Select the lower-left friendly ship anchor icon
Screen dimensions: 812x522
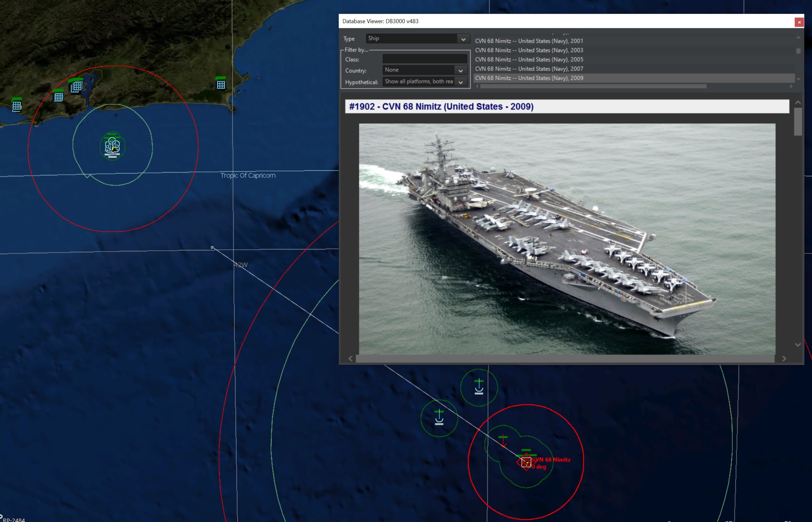pos(439,417)
